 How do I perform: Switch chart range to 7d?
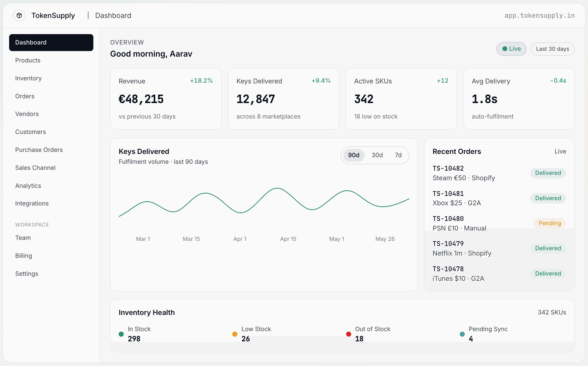coord(398,155)
